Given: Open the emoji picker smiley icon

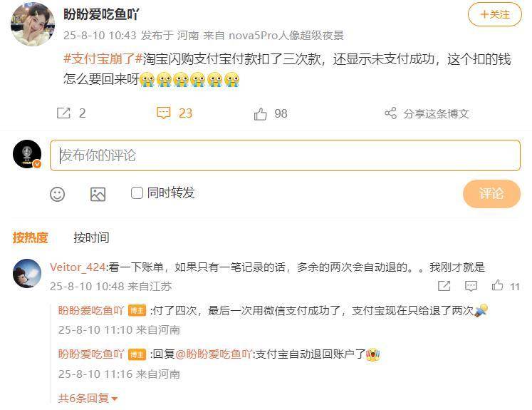Looking at the screenshot, I should 58,194.
